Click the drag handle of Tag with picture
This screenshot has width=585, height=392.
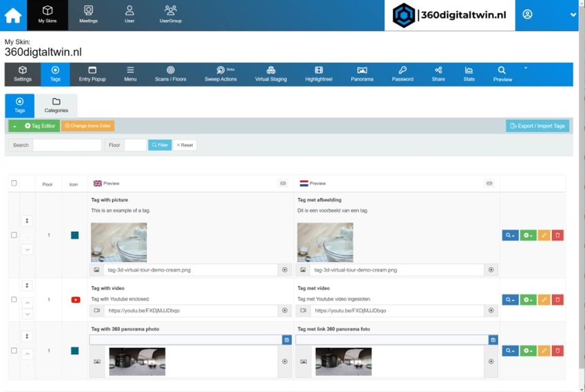(27, 221)
